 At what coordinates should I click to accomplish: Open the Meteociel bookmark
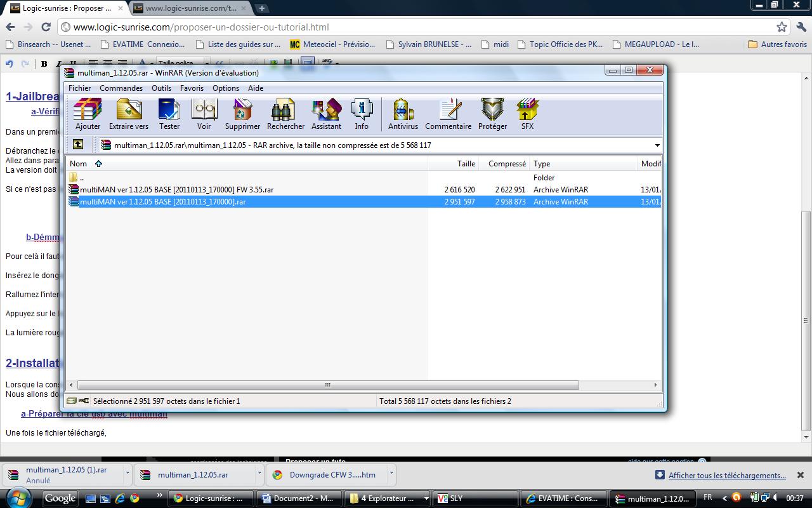[x=332, y=44]
